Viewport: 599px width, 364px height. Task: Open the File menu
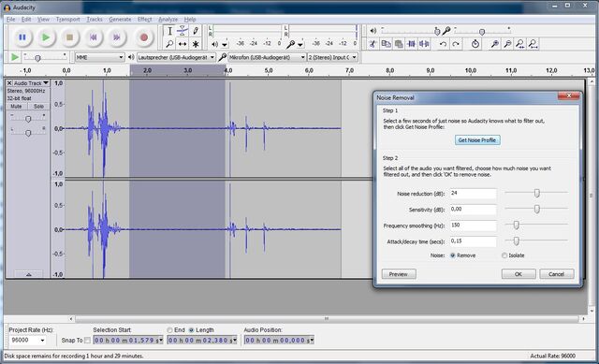click(x=10, y=19)
